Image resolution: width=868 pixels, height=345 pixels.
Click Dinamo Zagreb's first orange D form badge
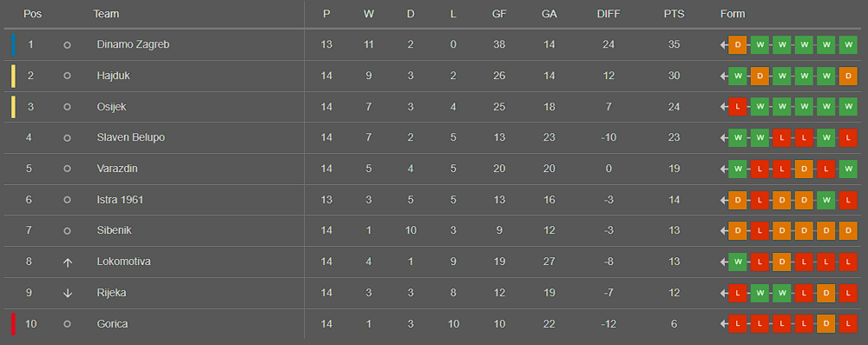coord(737,45)
